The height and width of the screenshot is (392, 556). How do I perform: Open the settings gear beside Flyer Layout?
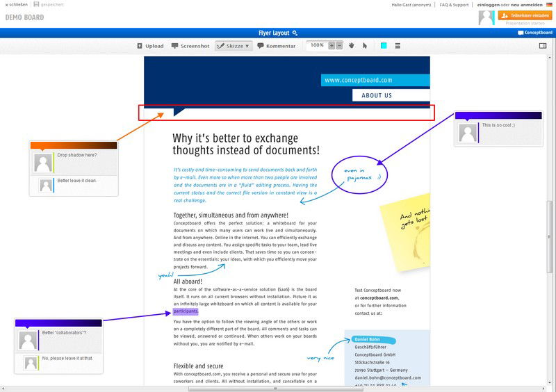click(295, 33)
